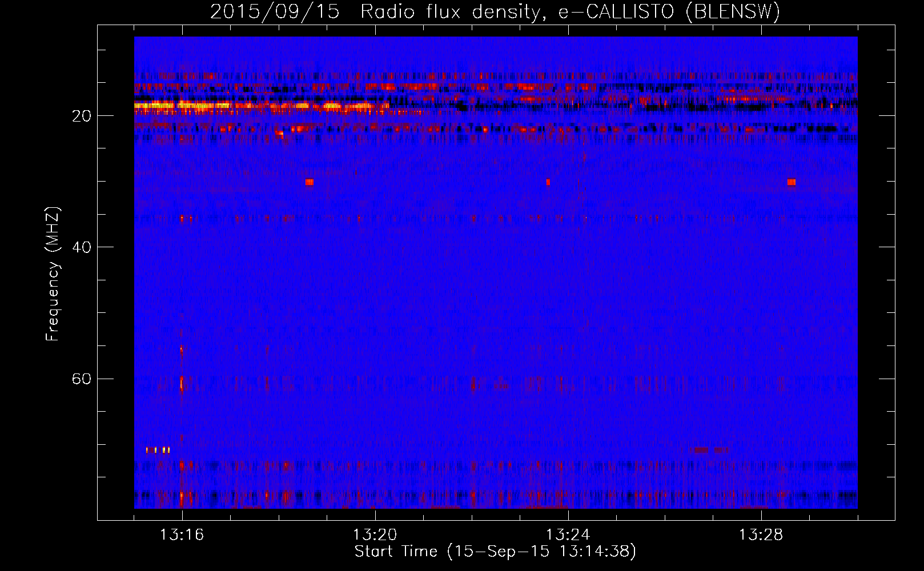
Task: Click the 40 MHz frequency tick label
Action: pyautogui.click(x=81, y=248)
